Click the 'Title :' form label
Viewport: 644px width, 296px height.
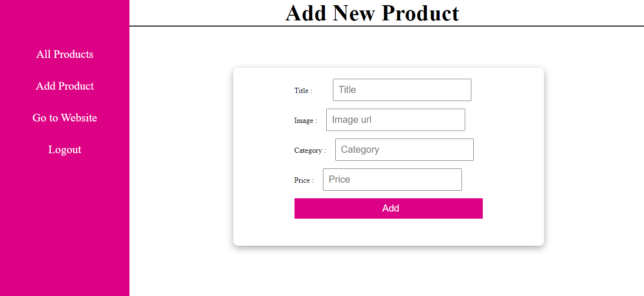(304, 90)
